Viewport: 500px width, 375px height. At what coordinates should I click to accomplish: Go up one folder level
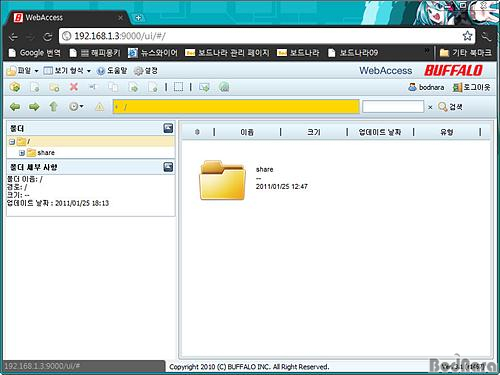click(x=54, y=107)
